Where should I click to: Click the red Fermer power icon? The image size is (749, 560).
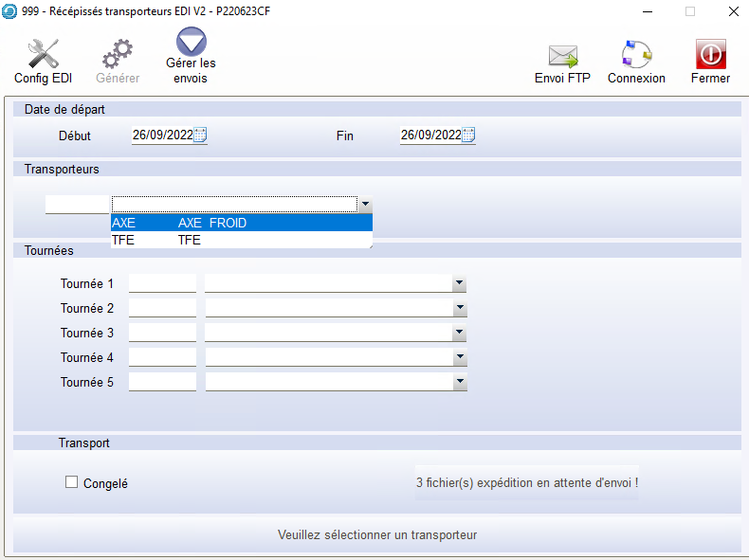coord(710,54)
